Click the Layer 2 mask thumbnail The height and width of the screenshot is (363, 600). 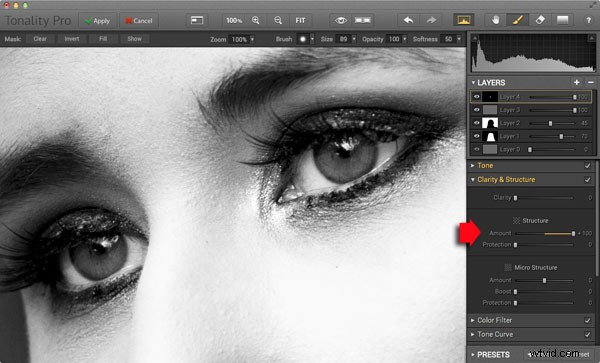pos(490,123)
